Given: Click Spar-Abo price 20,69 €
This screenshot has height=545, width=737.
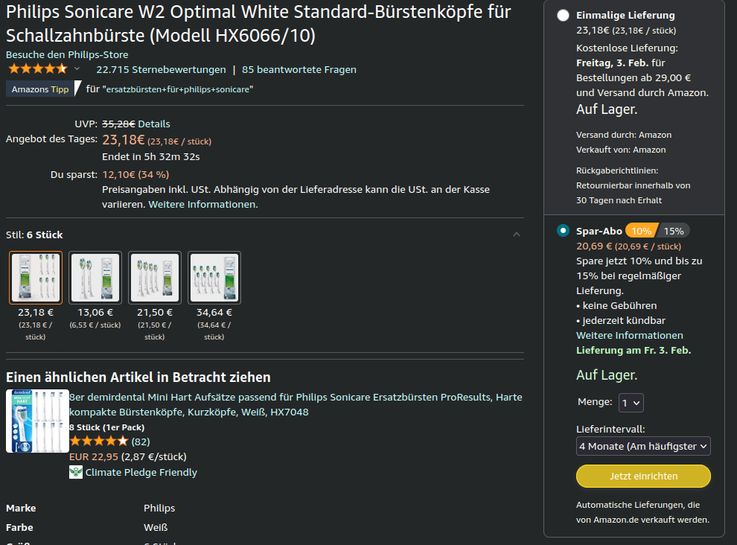Looking at the screenshot, I should [594, 246].
